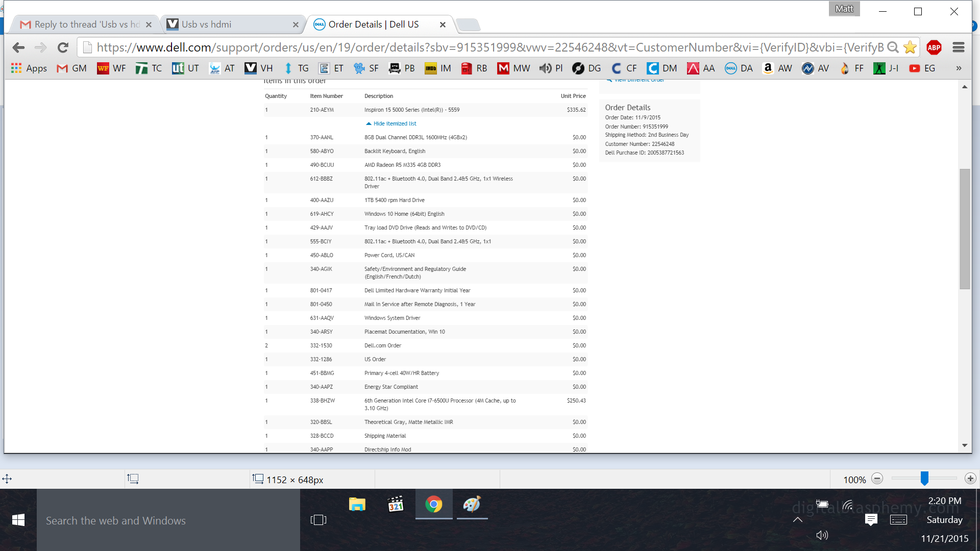Close the 'Usb vs hdmi' tab
The image size is (980, 551).
click(x=296, y=24)
